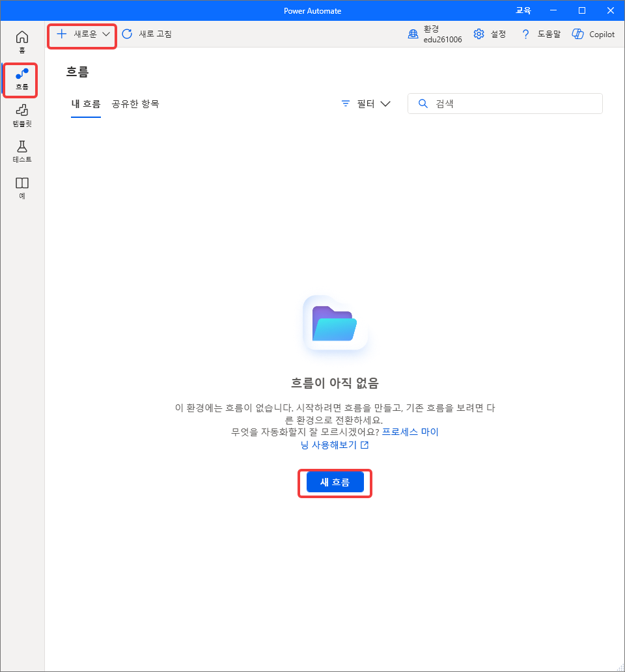The height and width of the screenshot is (672, 625).
Task: Open the Test (테스트) flask icon
Action: [22, 152]
